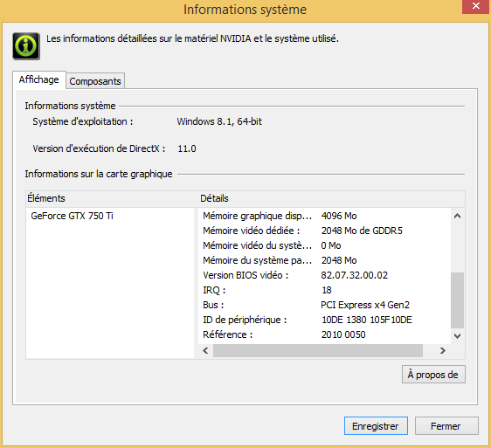The image size is (491, 448).
Task: Select GeForce GTX 750 Ti in list
Action: (72, 216)
